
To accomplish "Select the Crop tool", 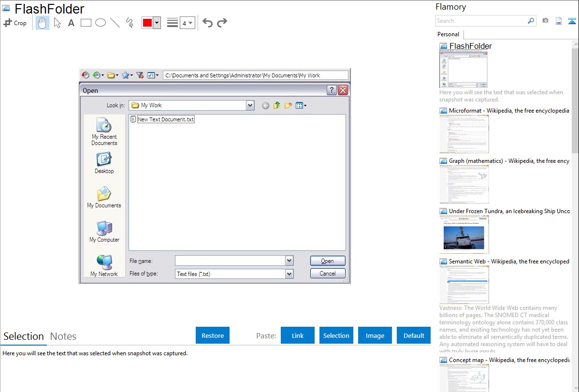I will tap(15, 23).
